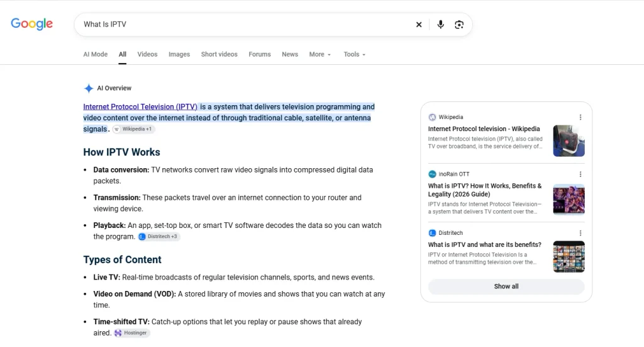Click the Wikipedia result thumbnail image
Viewport: 644px width, 347px height.
569,140
